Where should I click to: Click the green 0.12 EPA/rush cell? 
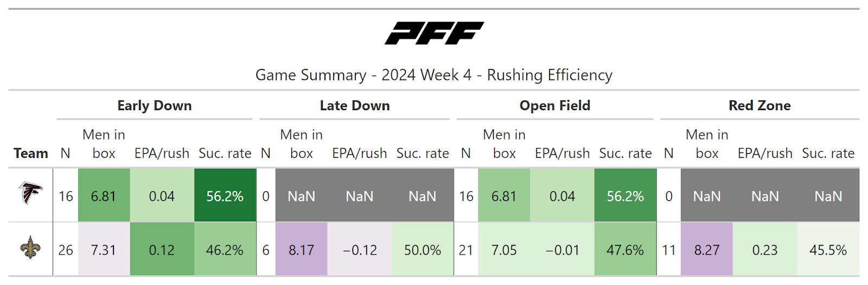162,250
